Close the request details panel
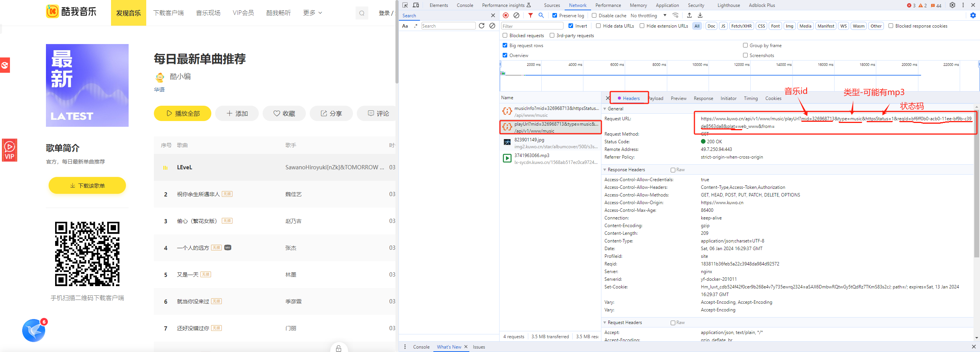The height and width of the screenshot is (352, 980). [x=608, y=98]
